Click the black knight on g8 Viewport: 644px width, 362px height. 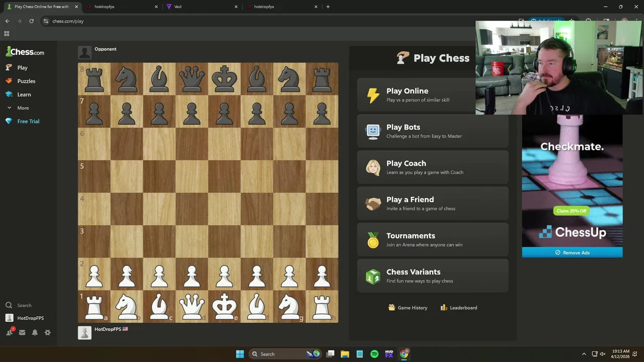click(x=289, y=79)
